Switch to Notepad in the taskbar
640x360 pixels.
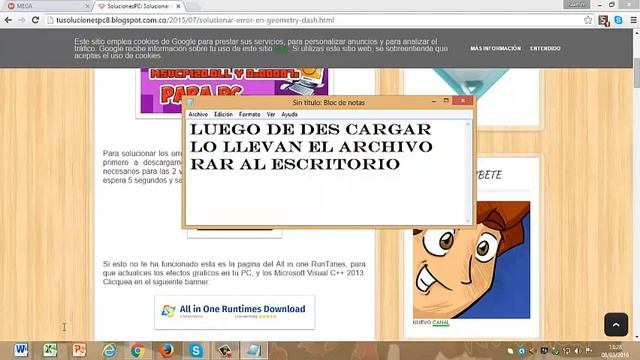(253, 350)
